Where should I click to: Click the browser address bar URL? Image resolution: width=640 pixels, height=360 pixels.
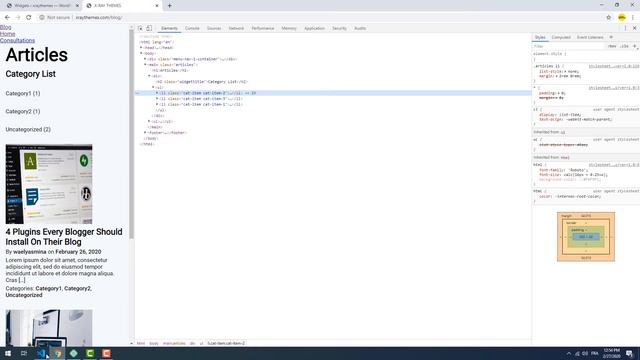click(x=99, y=18)
